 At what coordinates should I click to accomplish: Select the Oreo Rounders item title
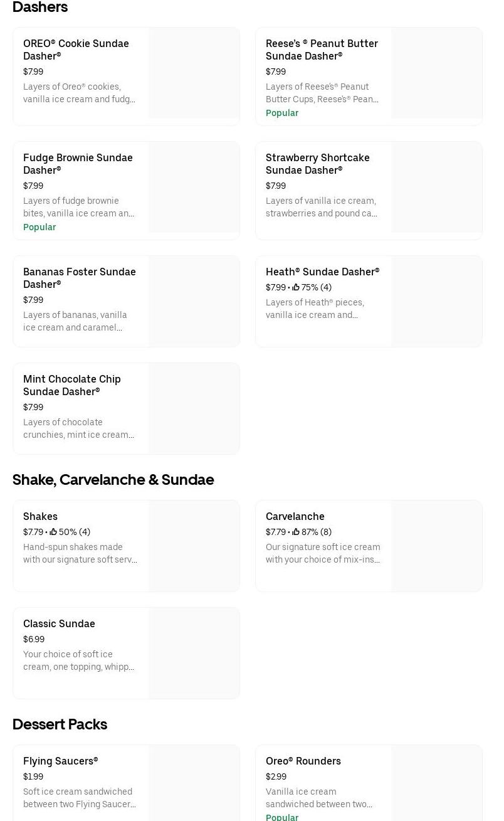pyautogui.click(x=303, y=761)
